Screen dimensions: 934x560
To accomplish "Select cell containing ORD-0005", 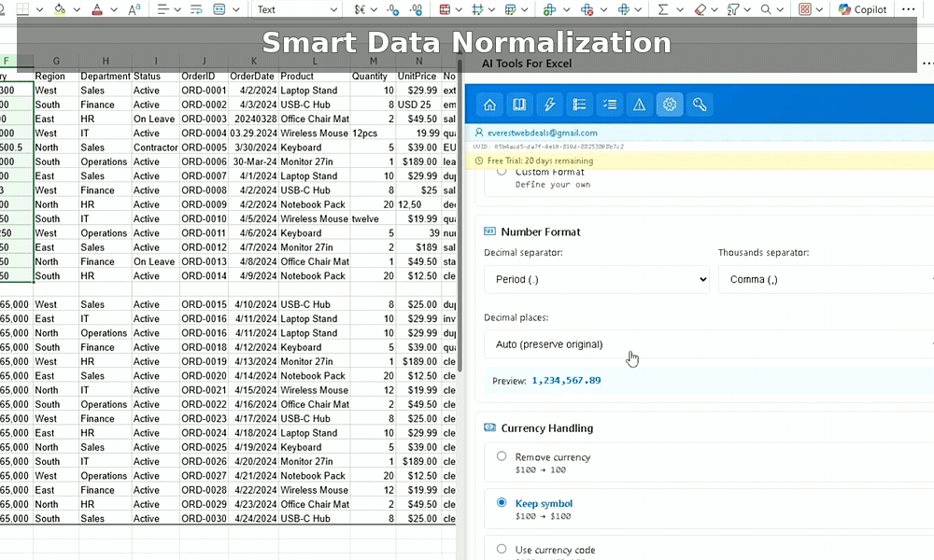I will point(204,147).
